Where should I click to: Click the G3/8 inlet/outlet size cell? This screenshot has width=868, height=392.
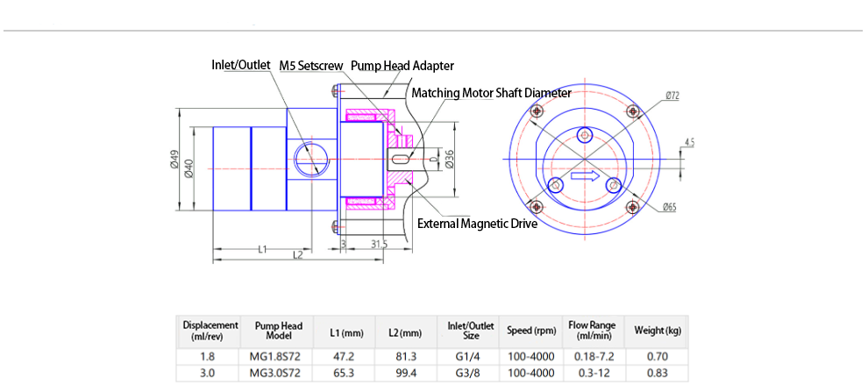pyautogui.click(x=470, y=373)
